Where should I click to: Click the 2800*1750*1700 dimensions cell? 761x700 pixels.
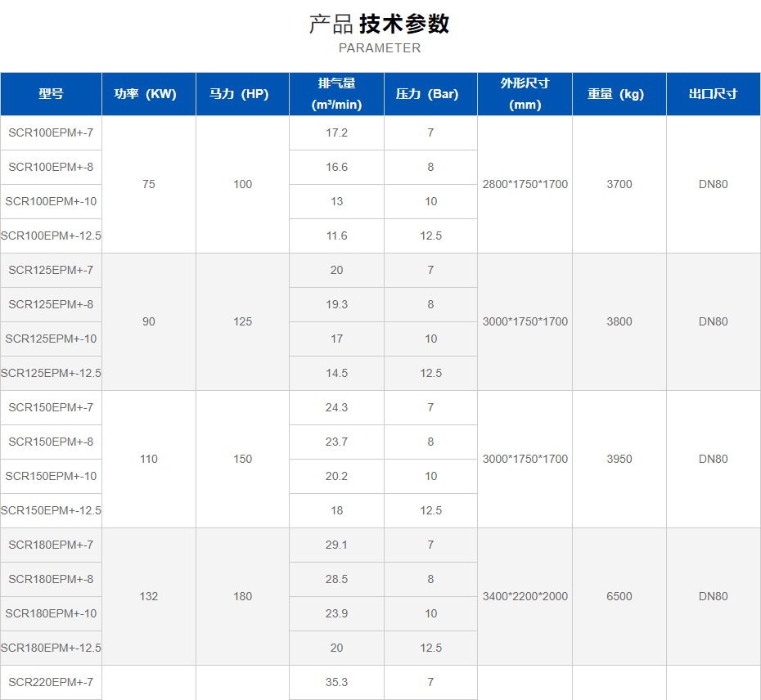[x=525, y=184]
